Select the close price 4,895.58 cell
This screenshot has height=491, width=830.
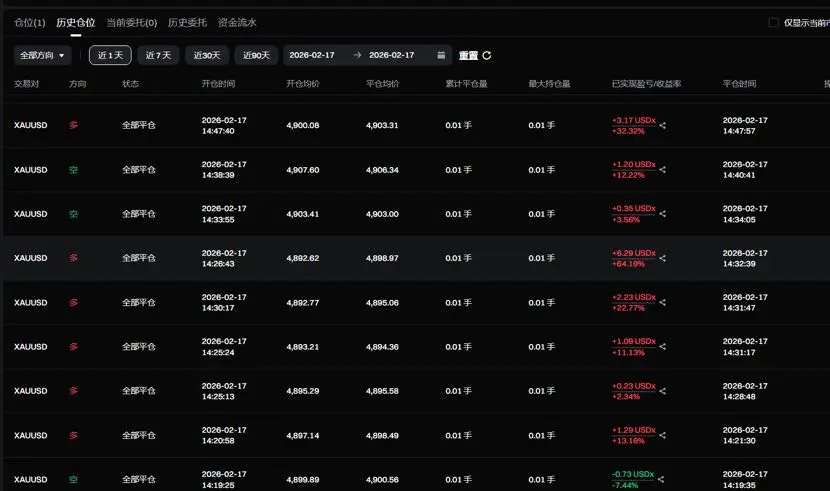(382, 391)
